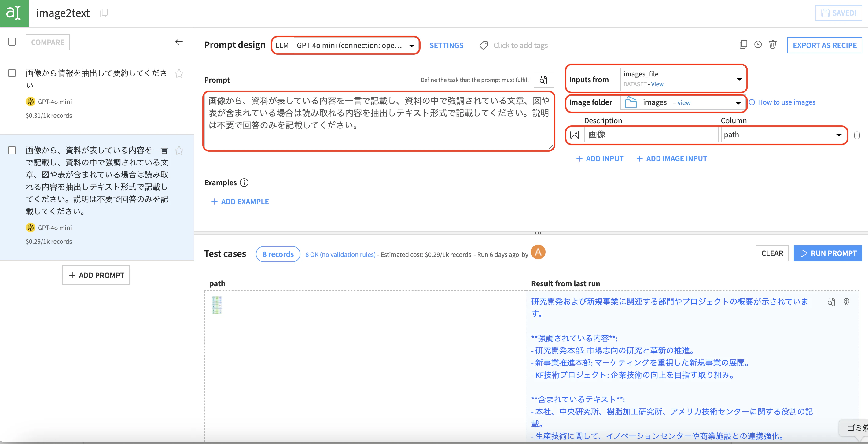Star the second detailed extraction prompt
Image resolution: width=868 pixels, height=444 pixels.
click(179, 150)
